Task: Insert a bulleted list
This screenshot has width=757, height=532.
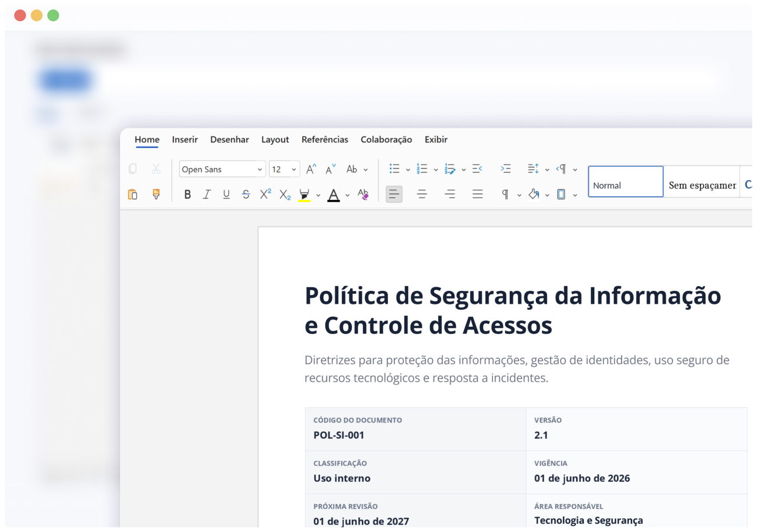Action: 394,169
